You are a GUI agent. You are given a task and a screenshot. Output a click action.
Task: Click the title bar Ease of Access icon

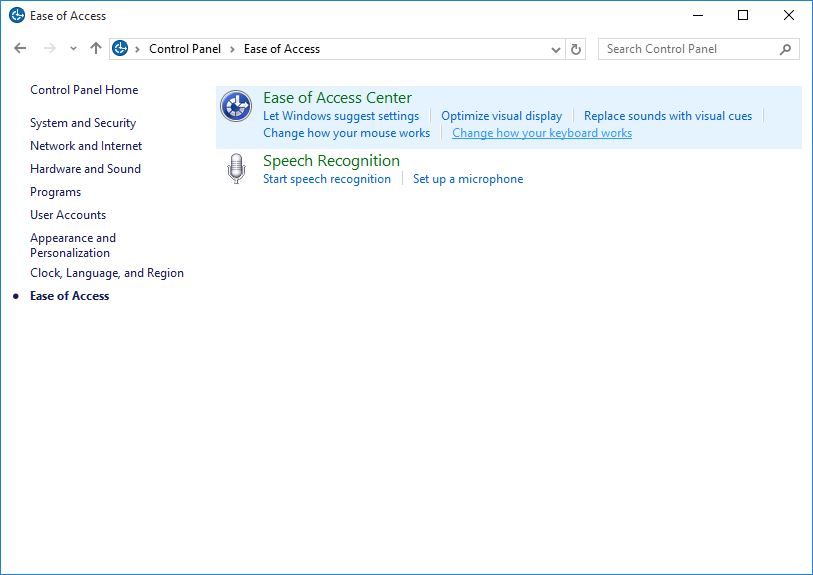(17, 15)
